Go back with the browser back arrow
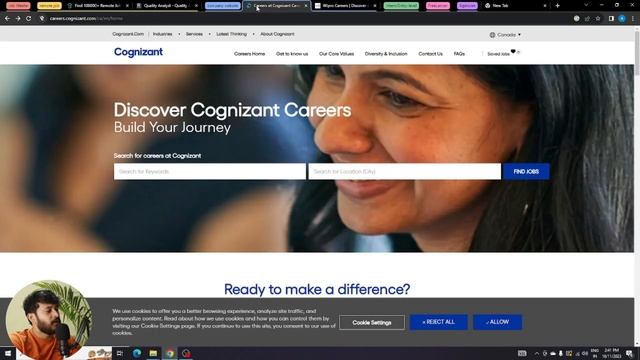This screenshot has width=640, height=360. point(7,18)
